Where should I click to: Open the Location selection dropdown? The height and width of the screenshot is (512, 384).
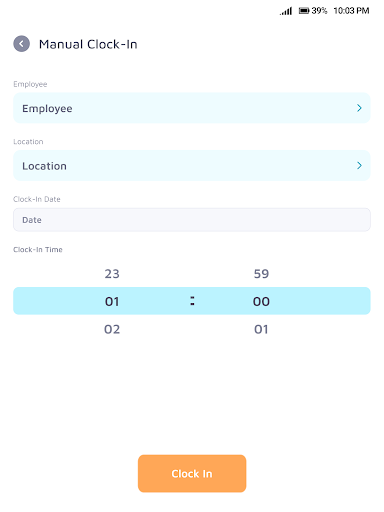click(192, 166)
